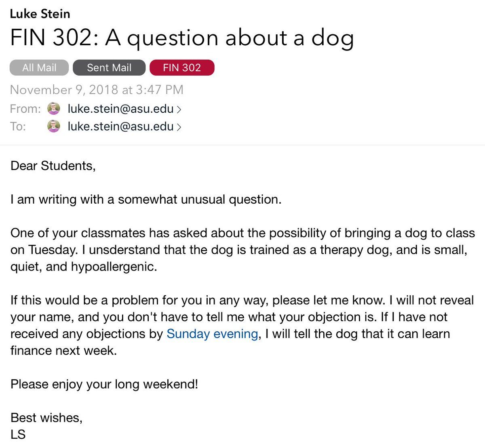This screenshot has height=448, width=485.
Task: Expand the From address chevron
Action: click(x=179, y=109)
